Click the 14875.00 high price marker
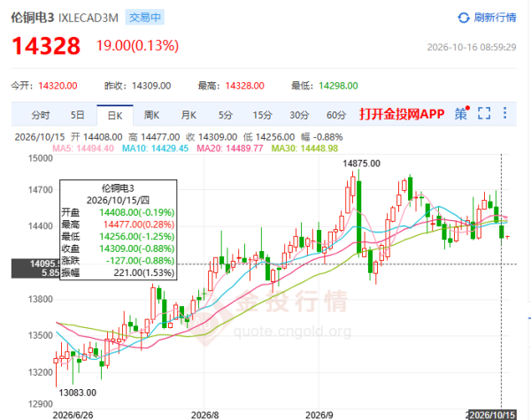The image size is (531, 420). 361,164
